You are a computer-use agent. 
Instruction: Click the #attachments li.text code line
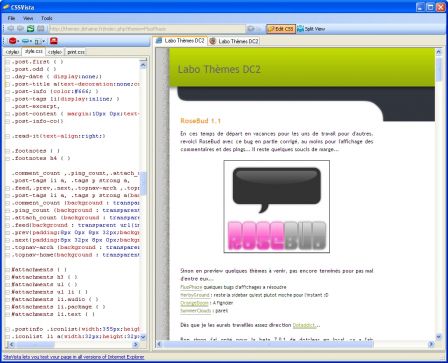pyautogui.click(x=53, y=314)
